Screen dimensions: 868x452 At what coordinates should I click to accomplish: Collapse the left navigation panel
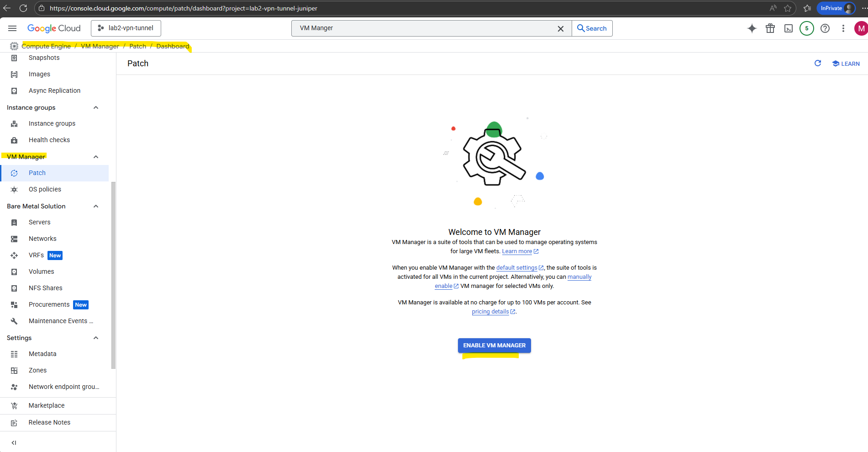click(x=14, y=442)
